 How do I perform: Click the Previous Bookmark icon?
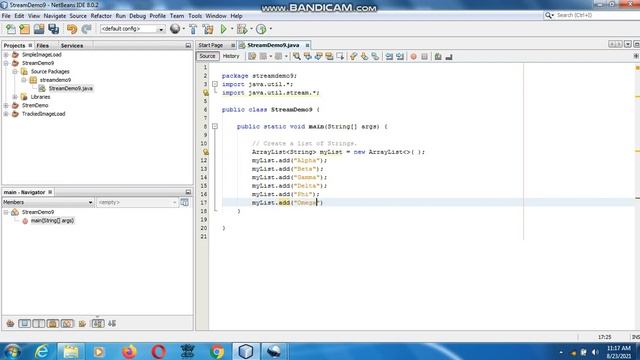tap(353, 57)
